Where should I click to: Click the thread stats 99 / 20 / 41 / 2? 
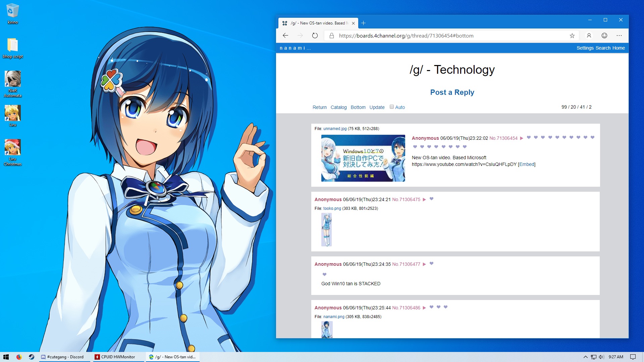click(x=576, y=107)
